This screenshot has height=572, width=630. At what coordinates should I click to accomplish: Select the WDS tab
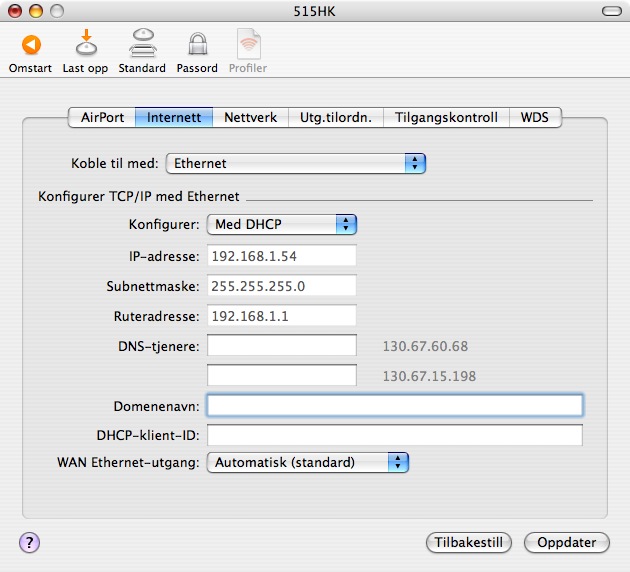point(535,117)
